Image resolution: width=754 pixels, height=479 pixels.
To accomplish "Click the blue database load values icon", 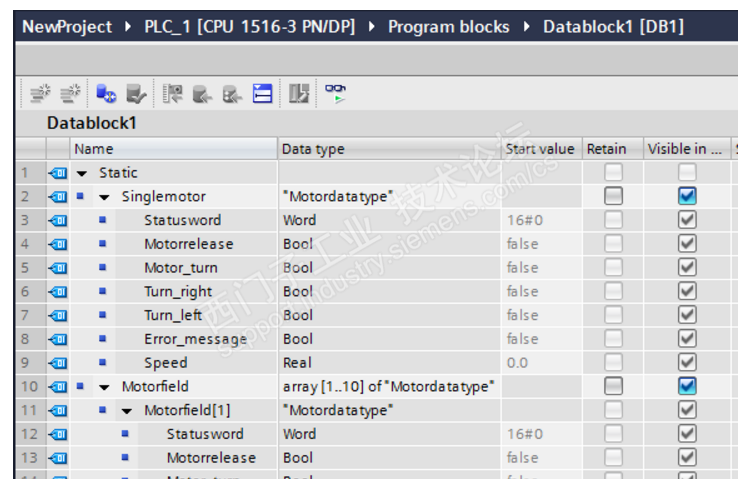I will (x=106, y=93).
